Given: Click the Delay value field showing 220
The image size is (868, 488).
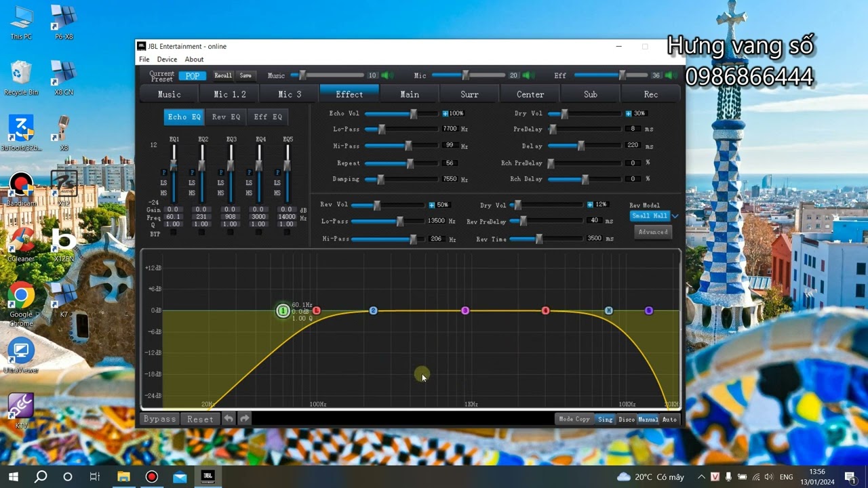Looking at the screenshot, I should [633, 146].
